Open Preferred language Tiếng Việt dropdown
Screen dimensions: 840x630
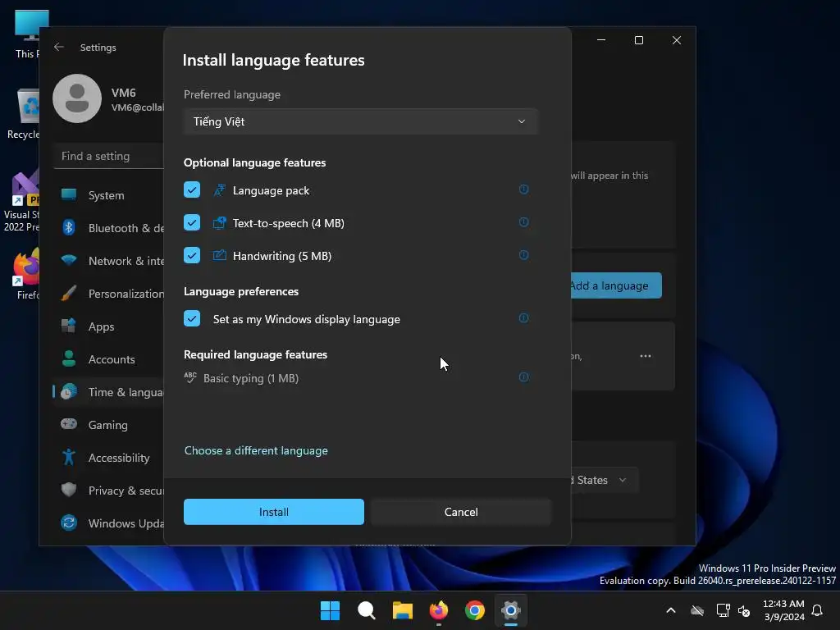click(361, 121)
